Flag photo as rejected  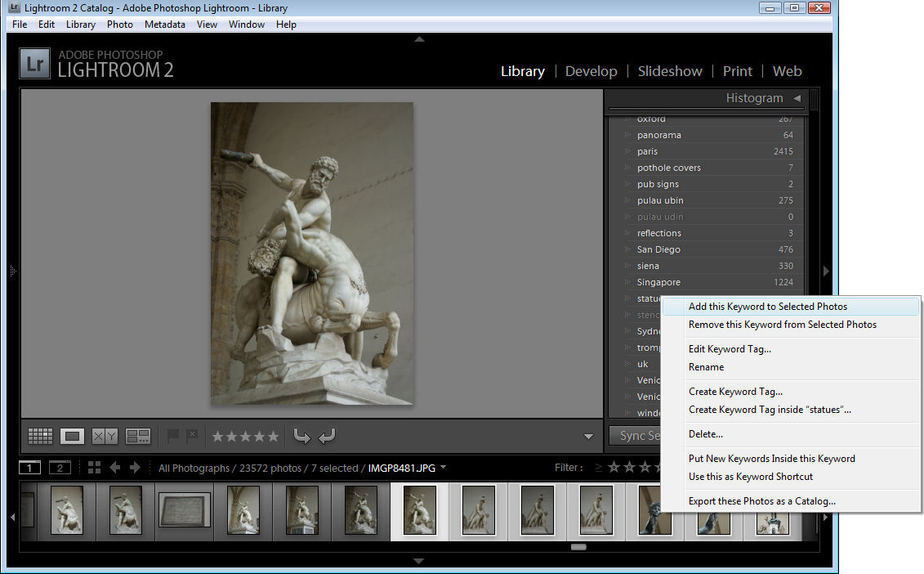click(x=191, y=436)
